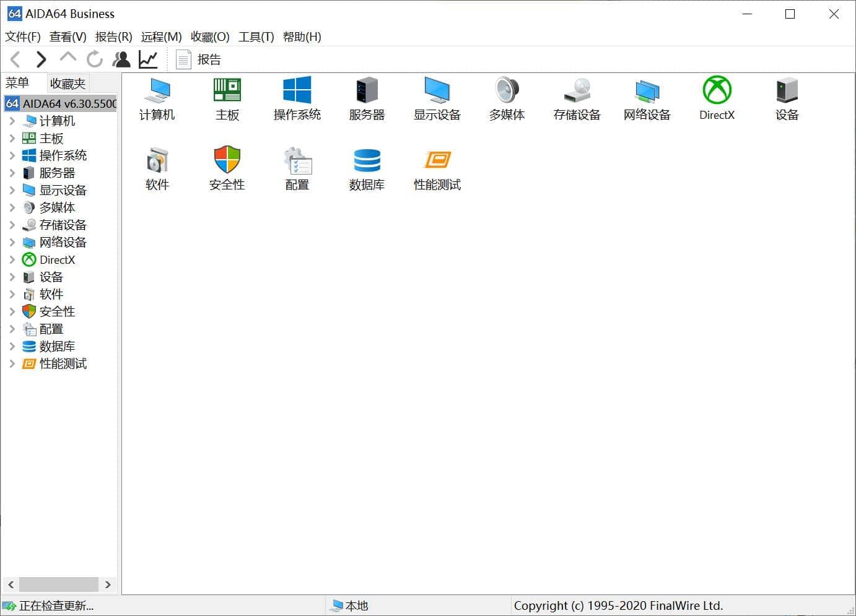856x616 pixels.
Task: Click the statistics graph icon in toolbar
Action: pyautogui.click(x=147, y=59)
